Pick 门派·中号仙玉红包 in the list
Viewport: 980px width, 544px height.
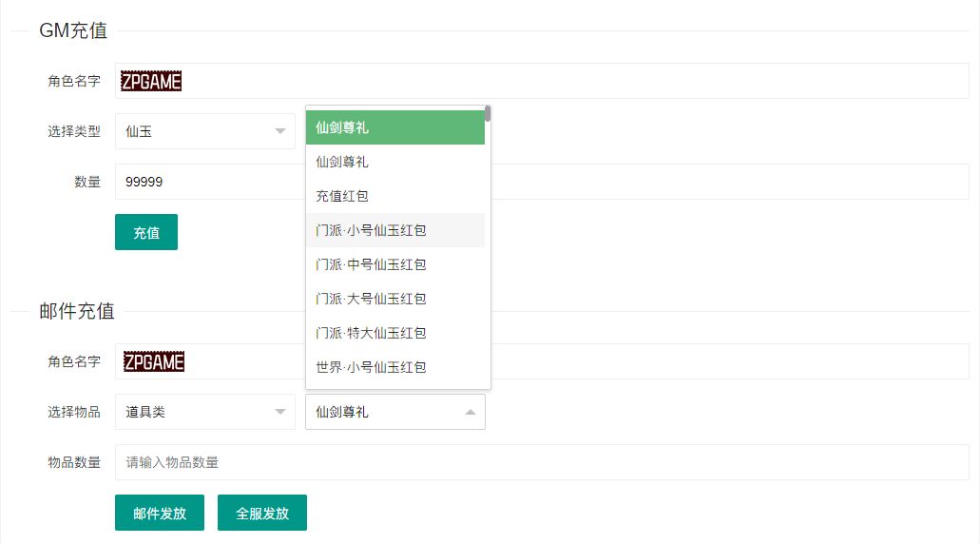click(x=394, y=264)
